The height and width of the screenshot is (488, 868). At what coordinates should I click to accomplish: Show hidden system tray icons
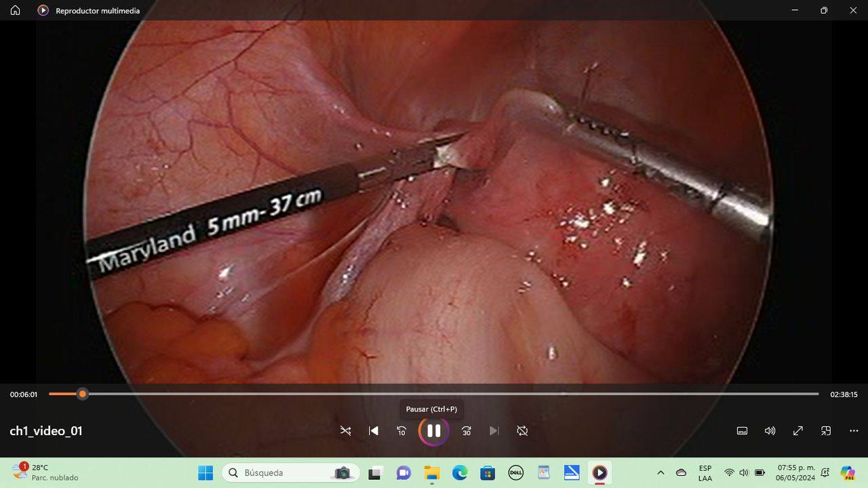tap(660, 472)
